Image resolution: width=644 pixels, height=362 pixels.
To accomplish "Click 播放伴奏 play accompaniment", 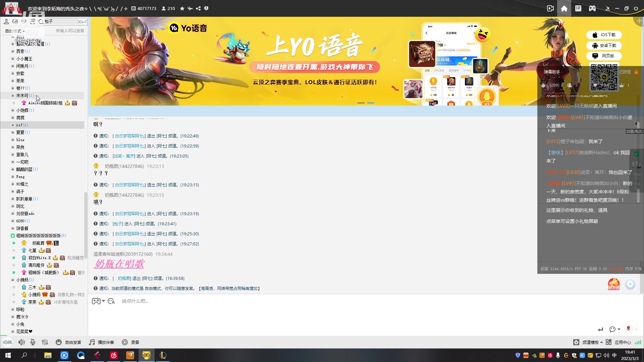I will coord(101,342).
